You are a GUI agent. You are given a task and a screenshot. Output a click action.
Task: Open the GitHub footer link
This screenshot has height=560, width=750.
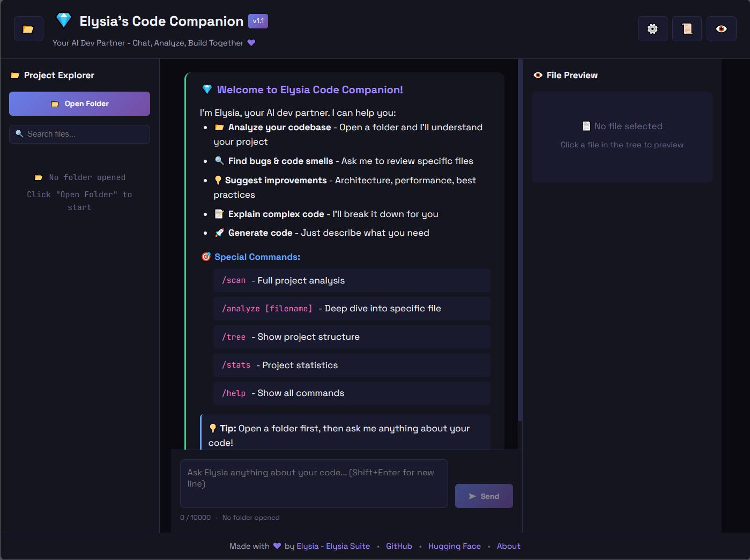point(399,546)
